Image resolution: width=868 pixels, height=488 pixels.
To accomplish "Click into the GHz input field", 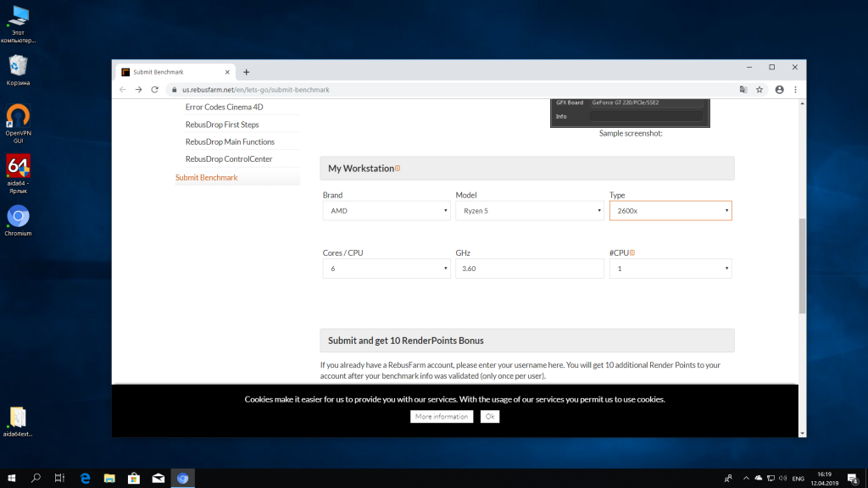I will (529, 269).
